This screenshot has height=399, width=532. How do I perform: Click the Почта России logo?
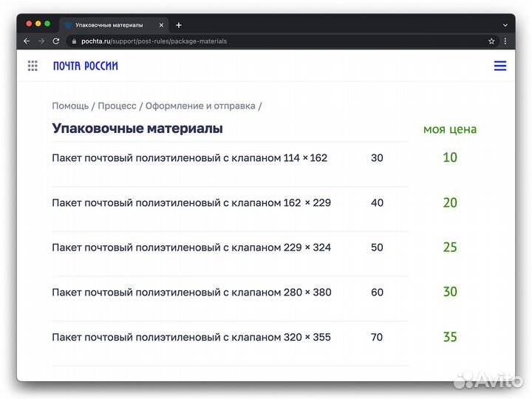(x=86, y=66)
